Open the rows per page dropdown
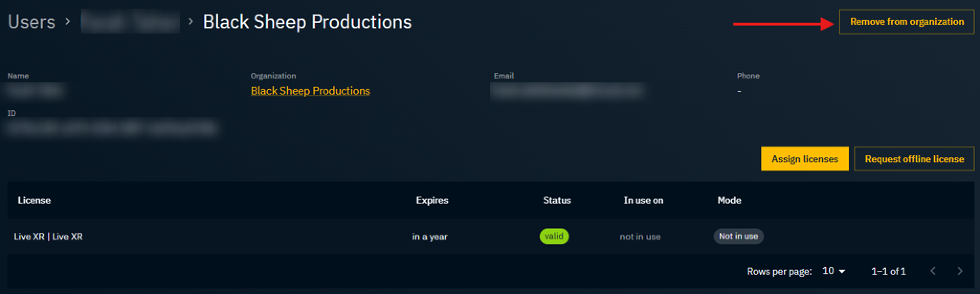 coord(834,271)
